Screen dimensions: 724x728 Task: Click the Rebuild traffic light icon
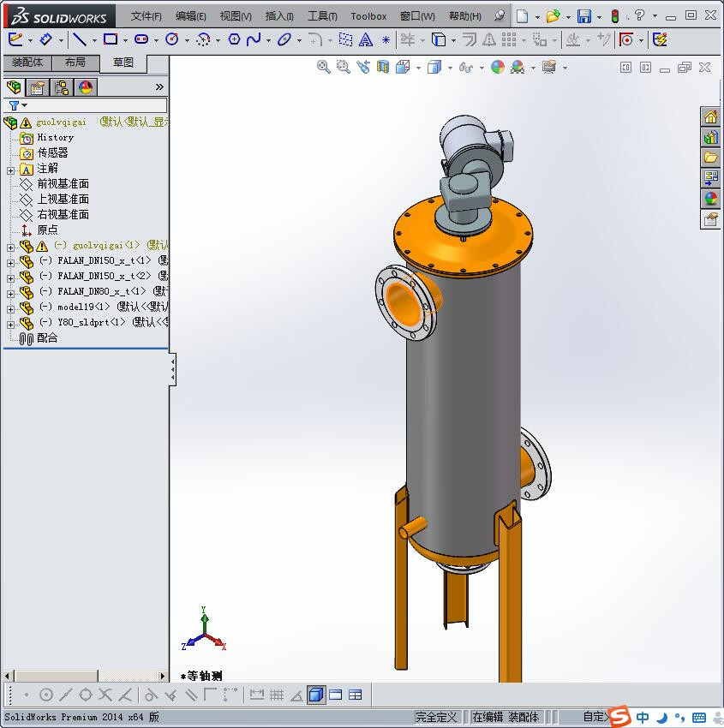(x=614, y=16)
